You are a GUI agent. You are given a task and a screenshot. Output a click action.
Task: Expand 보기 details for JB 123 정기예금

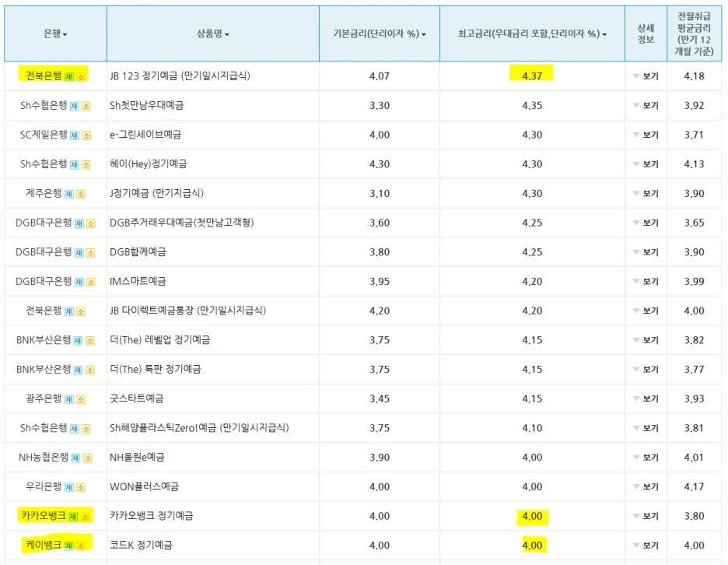(x=646, y=76)
